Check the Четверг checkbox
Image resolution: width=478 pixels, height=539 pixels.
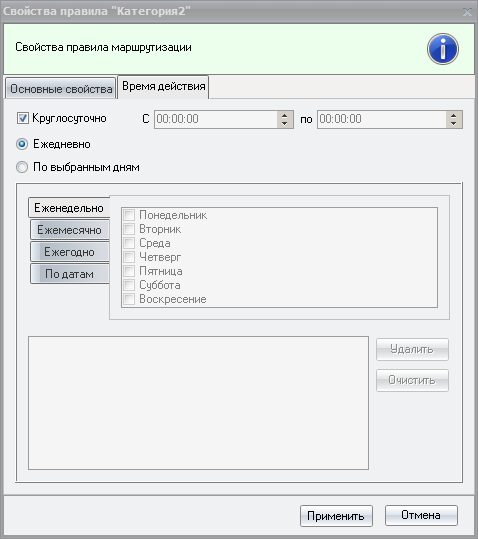129,257
